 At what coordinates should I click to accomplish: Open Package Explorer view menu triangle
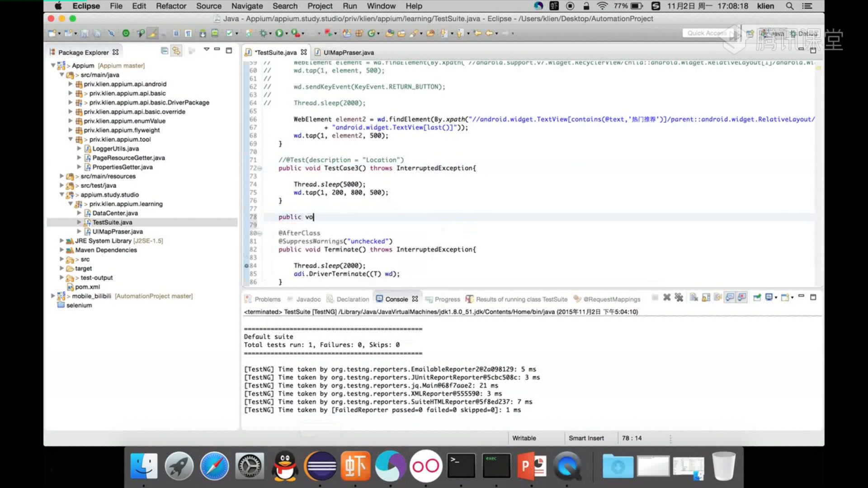coord(207,49)
